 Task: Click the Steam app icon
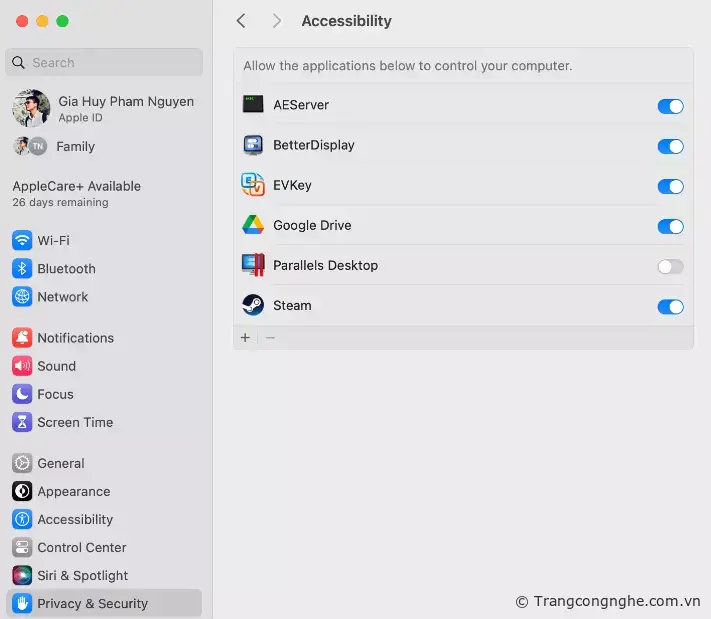(x=253, y=306)
